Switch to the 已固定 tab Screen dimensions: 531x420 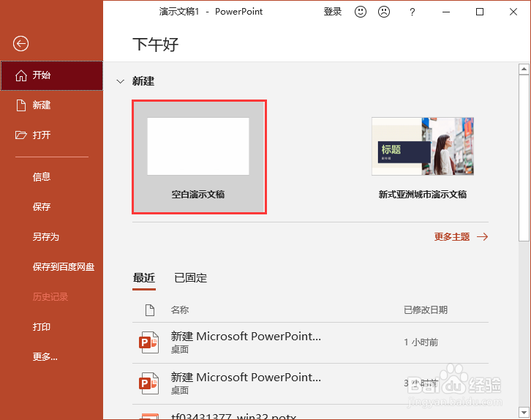coord(190,278)
